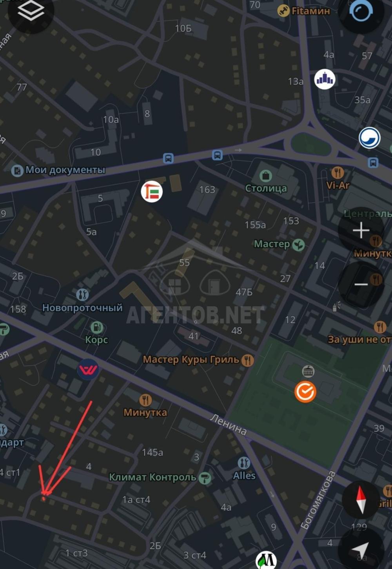Tap the Мои документы label
Viewport: 392px width, 569px height.
pos(65,170)
